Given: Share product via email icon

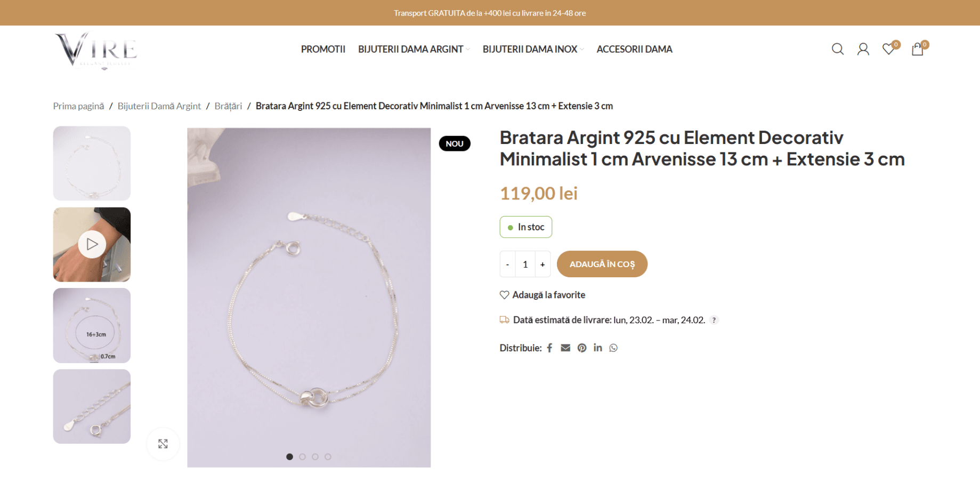Looking at the screenshot, I should click(565, 348).
